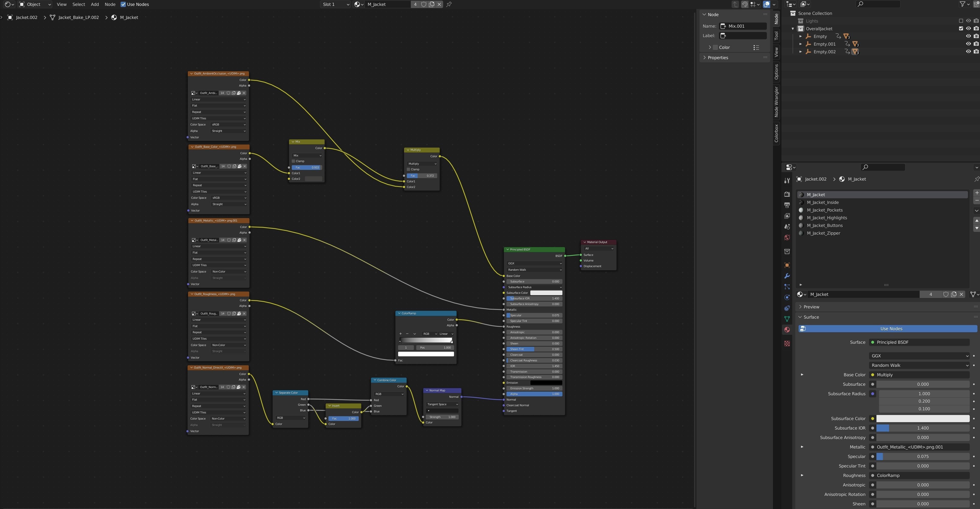Image resolution: width=980 pixels, height=509 pixels.
Task: Pin the node editor material
Action: [x=449, y=4]
